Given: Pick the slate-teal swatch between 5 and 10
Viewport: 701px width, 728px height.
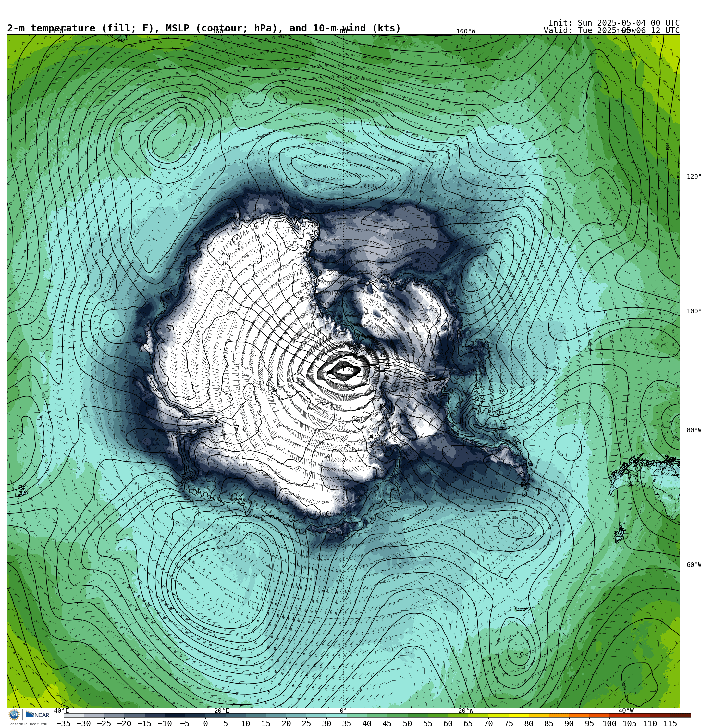Looking at the screenshot, I should click(236, 715).
